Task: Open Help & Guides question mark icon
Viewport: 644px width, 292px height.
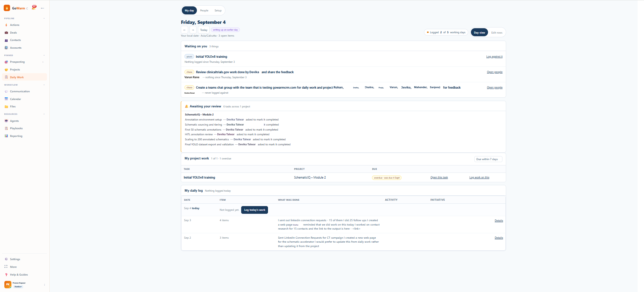Action: click(6, 275)
